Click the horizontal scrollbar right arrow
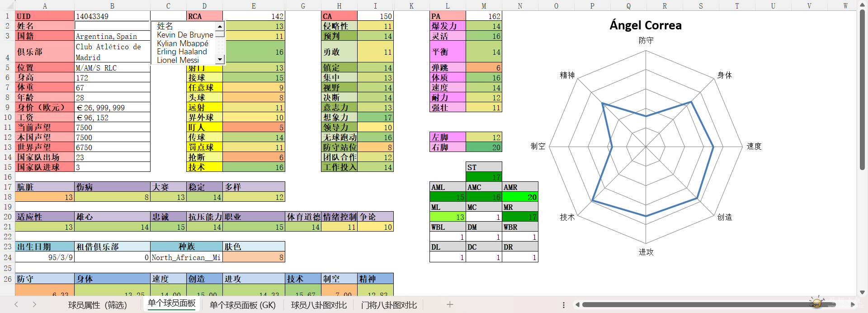Screen dimensions: 868x313 [853, 305]
